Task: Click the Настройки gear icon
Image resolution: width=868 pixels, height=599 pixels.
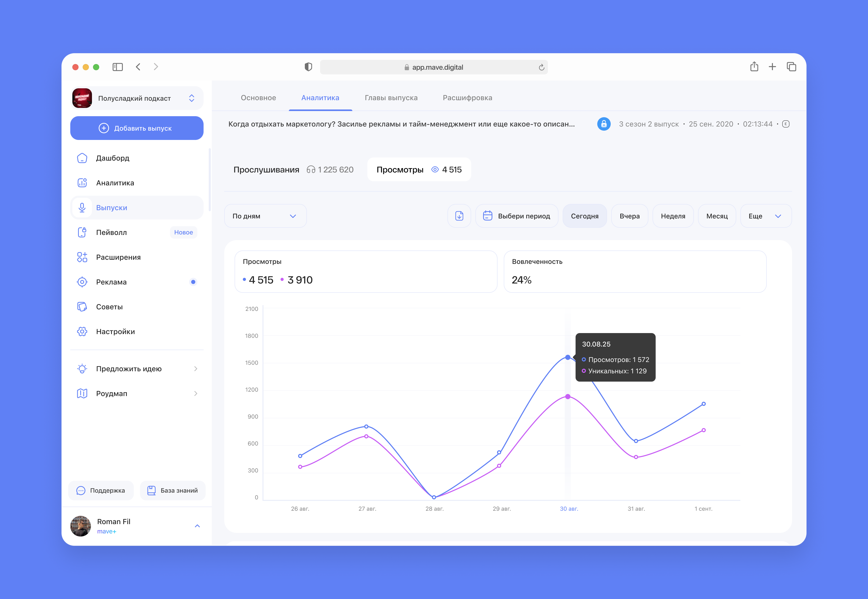Action: tap(82, 332)
